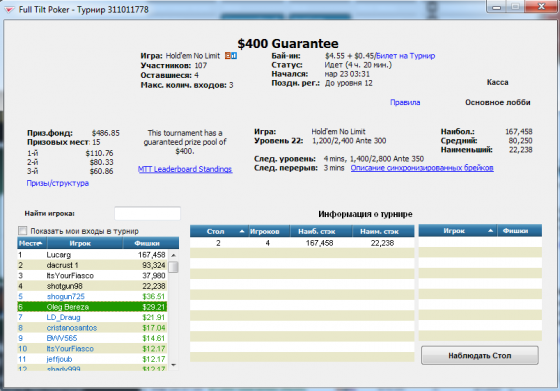The width and height of the screenshot is (560, 391).
Task: Click the '167,458' largest stack value at top right
Action: 519,132
